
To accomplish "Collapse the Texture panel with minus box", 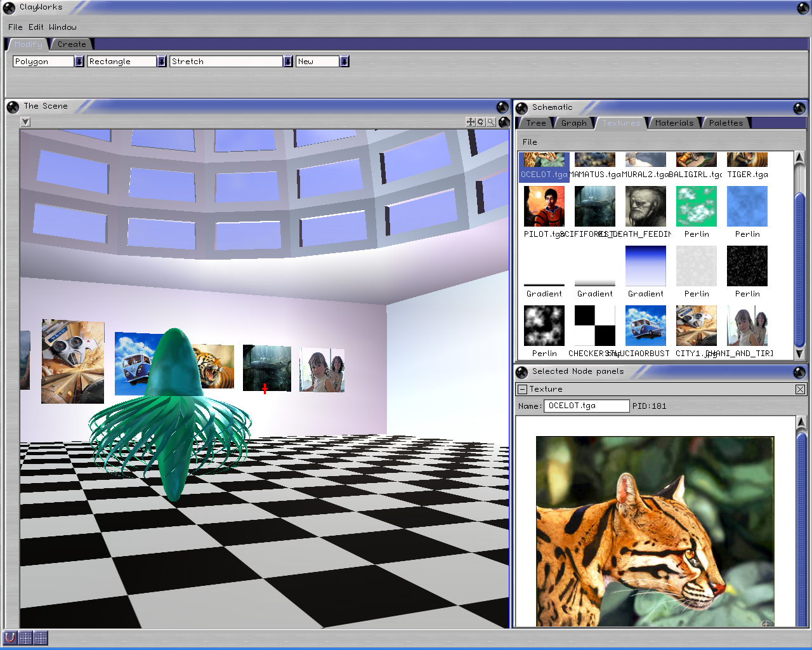I will (522, 389).
